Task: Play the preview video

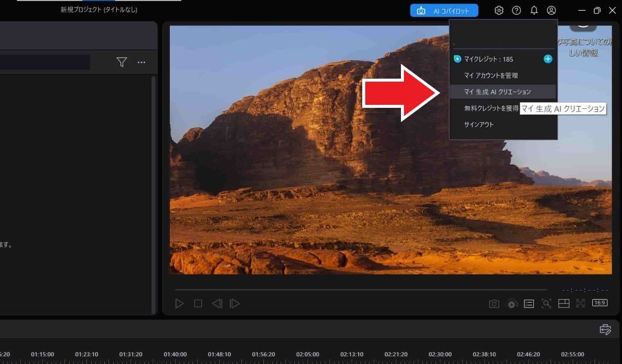Action: 179,304
